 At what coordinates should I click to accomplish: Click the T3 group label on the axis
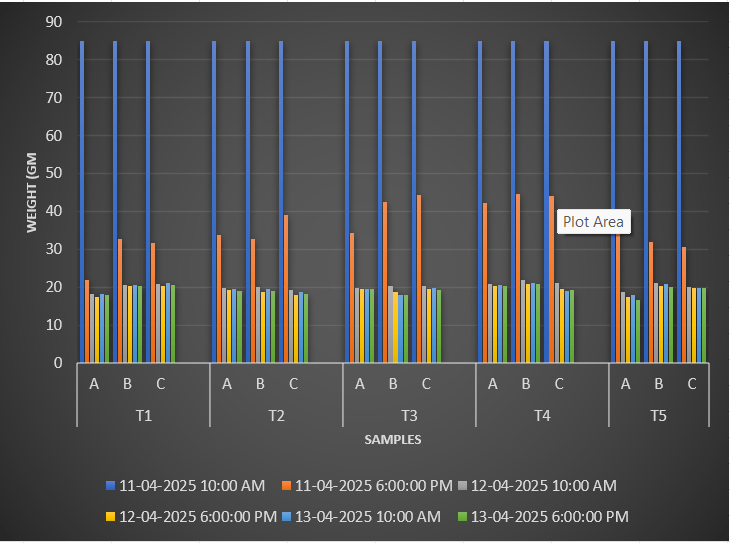click(x=409, y=415)
